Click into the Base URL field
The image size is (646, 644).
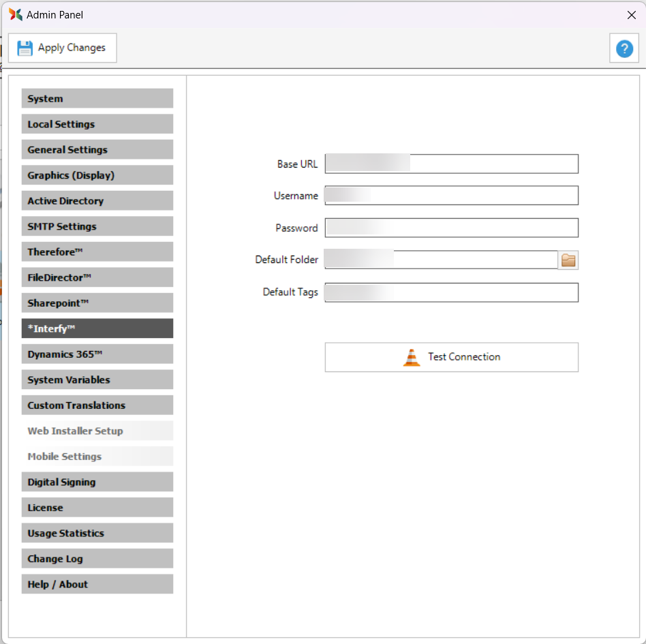451,164
